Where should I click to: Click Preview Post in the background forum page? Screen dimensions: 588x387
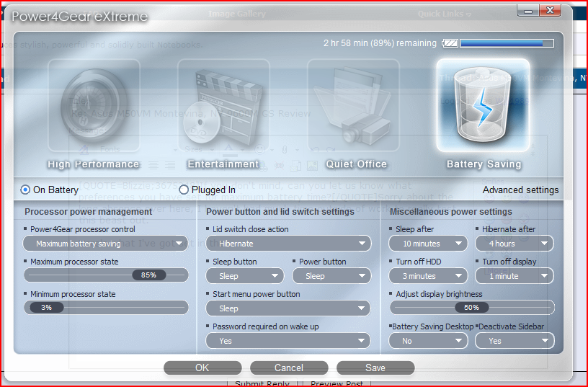pyautogui.click(x=337, y=383)
